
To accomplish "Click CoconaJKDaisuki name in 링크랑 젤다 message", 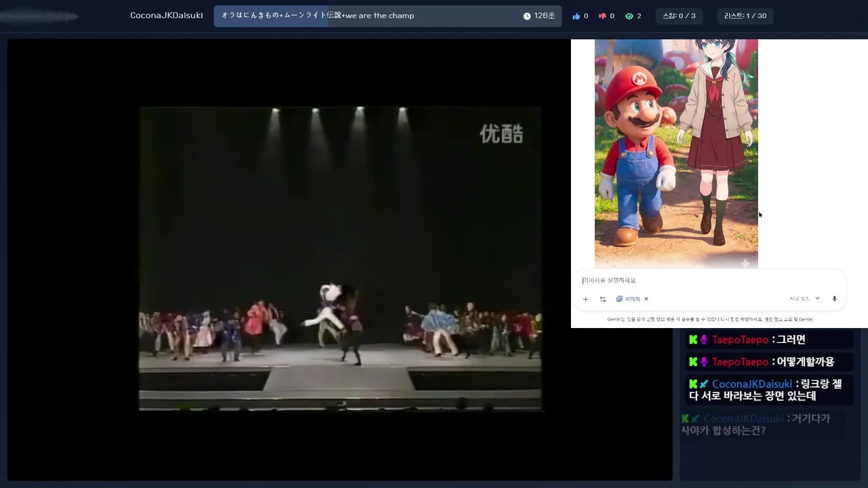I will click(x=752, y=384).
